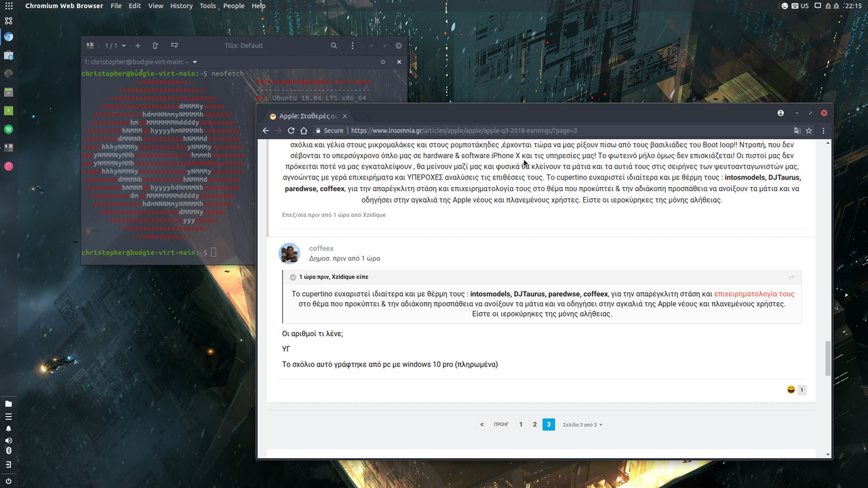Open the applications grid menu in top-left corner
868x488 pixels.
point(8,5)
